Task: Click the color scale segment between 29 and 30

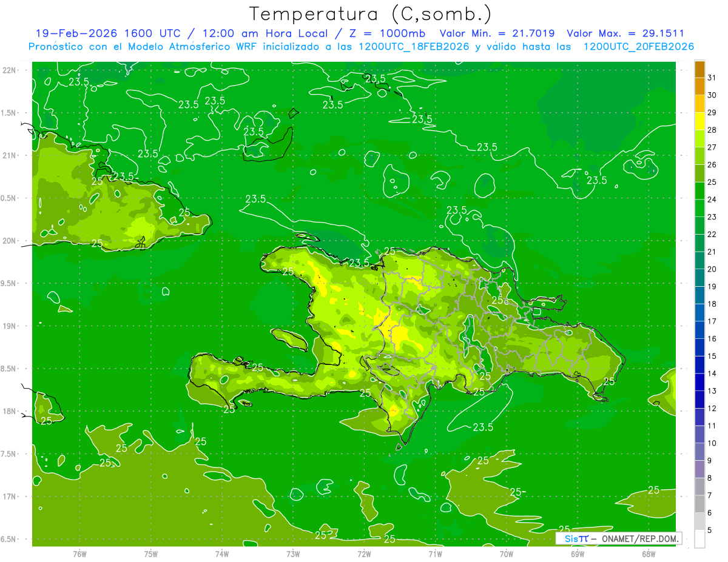Action: coord(699,104)
